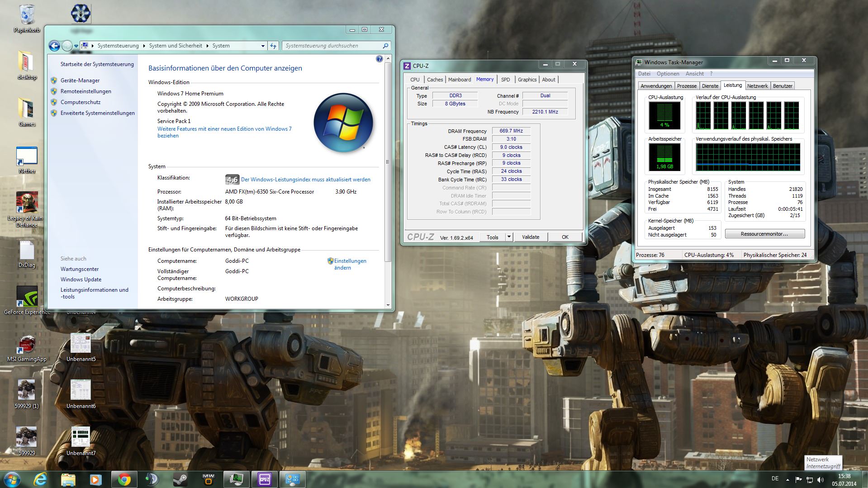Switch to CPU-Z via its taskbar icon
Image resolution: width=868 pixels, height=488 pixels.
(264, 479)
